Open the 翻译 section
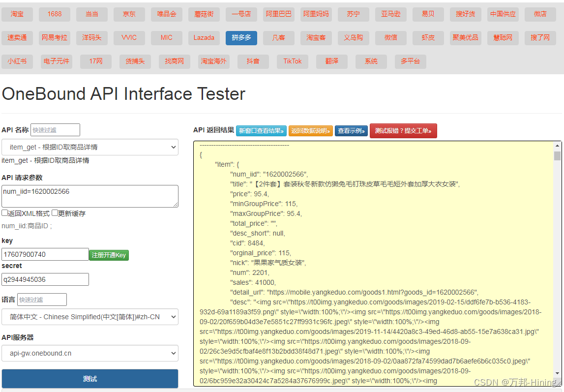This screenshot has height=392, width=564. coord(331,61)
